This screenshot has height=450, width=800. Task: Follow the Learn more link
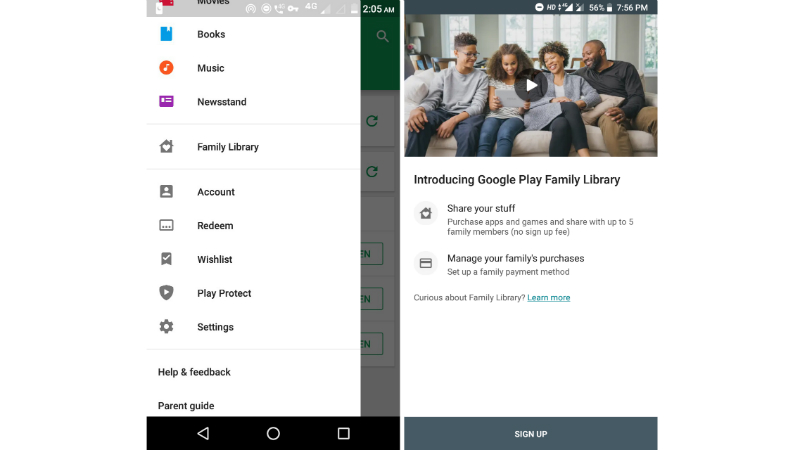click(x=548, y=297)
